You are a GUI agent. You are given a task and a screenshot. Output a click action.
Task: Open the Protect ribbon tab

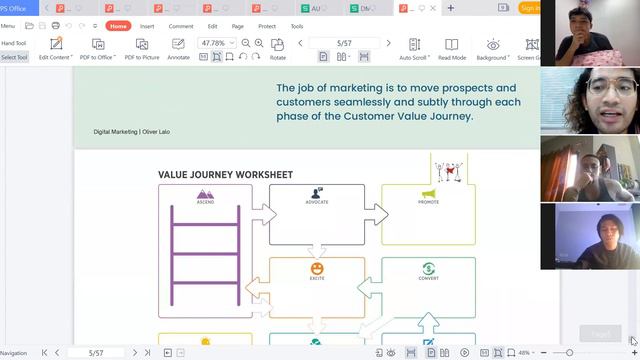pos(267,26)
